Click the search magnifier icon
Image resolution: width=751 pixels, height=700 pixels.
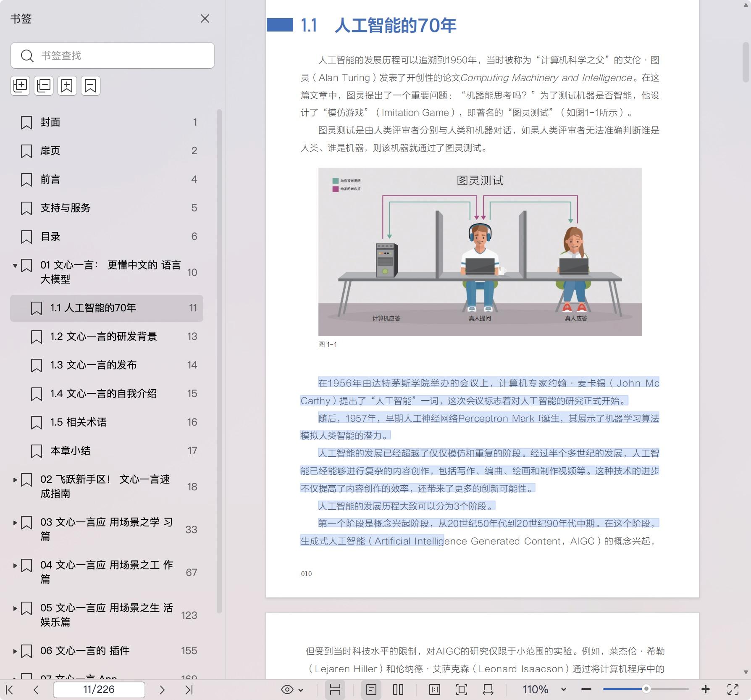pyautogui.click(x=27, y=55)
